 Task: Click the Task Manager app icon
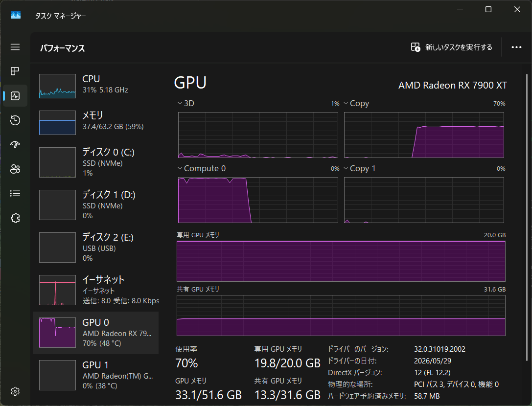pyautogui.click(x=16, y=15)
